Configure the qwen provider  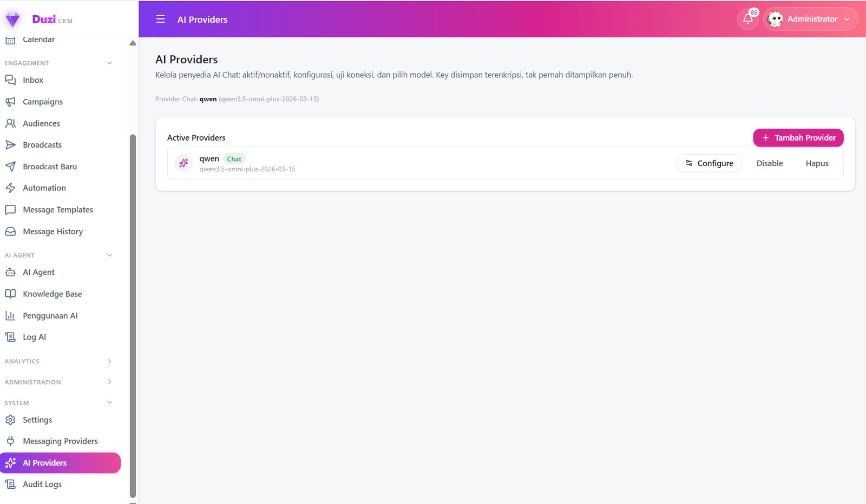(x=709, y=163)
